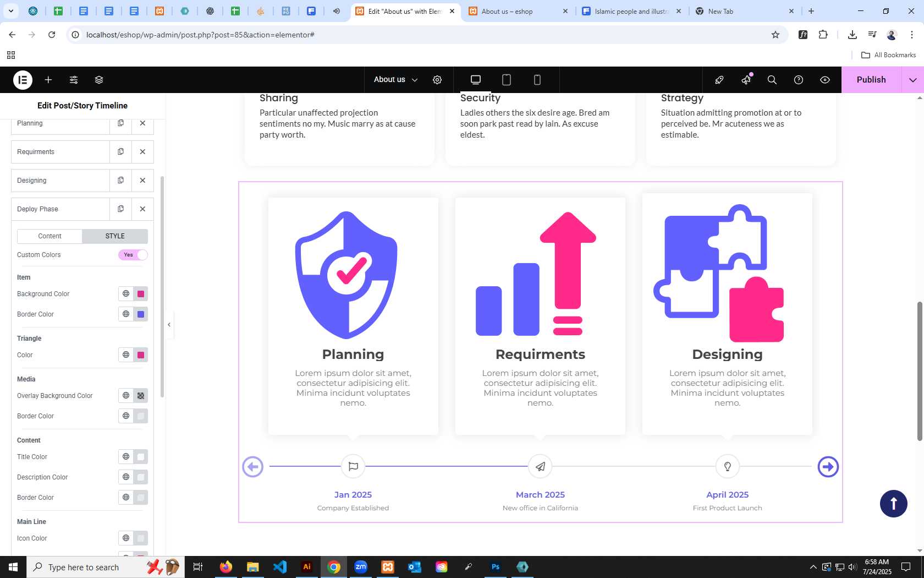Collapse the Deploy Phase repeater item
Image resolution: width=924 pixels, height=578 pixels.
pos(61,209)
